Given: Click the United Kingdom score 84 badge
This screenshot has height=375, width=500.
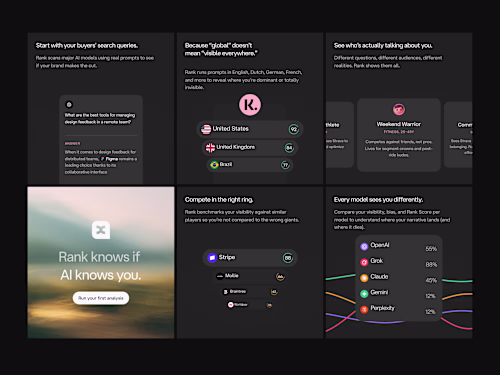Looking at the screenshot, I should click(x=289, y=148).
